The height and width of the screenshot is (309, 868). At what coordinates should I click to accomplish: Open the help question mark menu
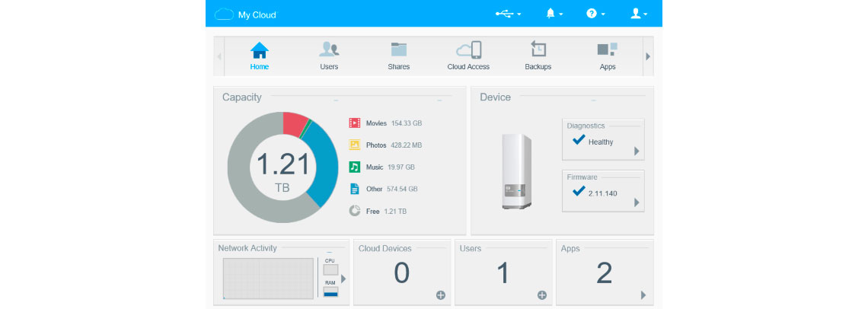click(595, 14)
